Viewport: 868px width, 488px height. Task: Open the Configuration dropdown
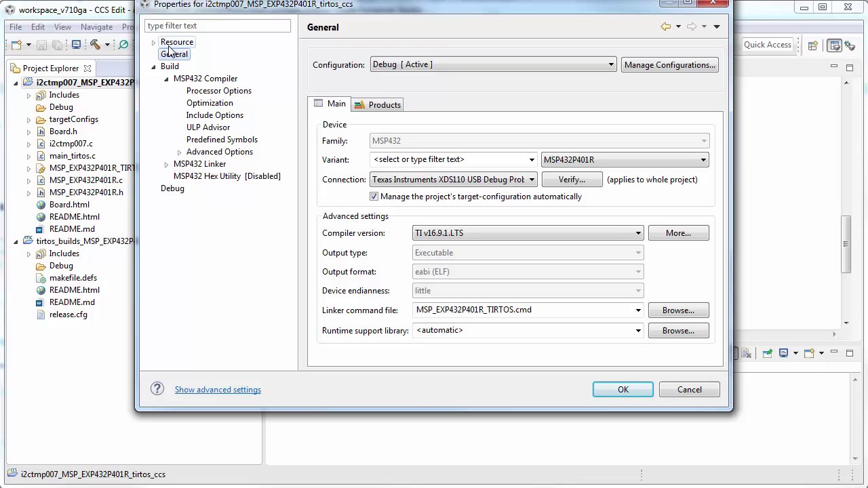pyautogui.click(x=493, y=64)
